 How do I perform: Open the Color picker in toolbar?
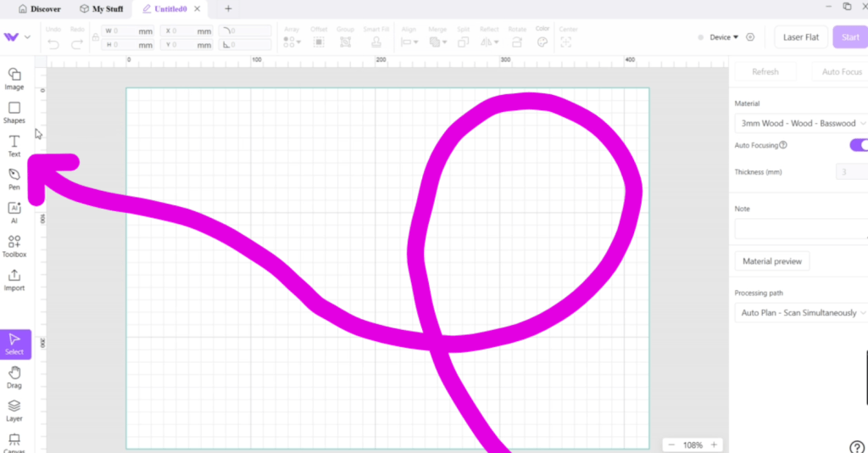[x=542, y=41]
